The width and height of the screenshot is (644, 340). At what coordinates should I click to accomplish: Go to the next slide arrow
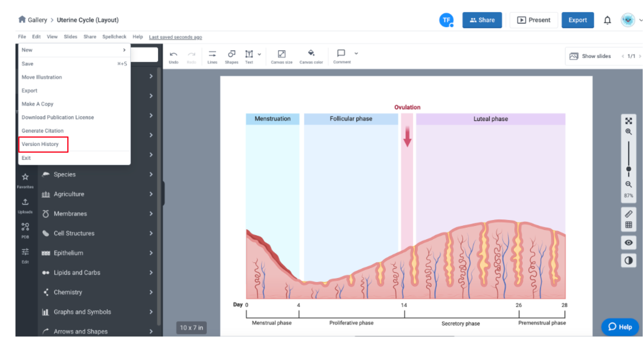(640, 56)
